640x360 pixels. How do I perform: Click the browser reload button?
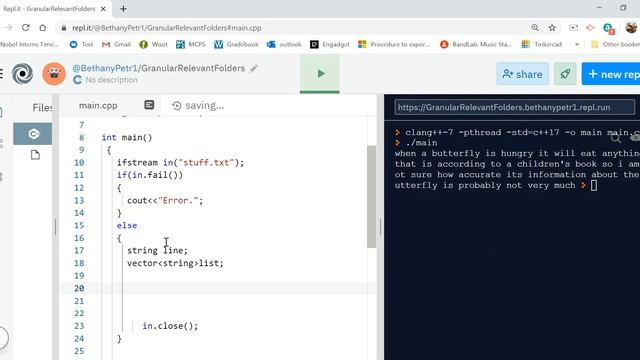point(26,28)
